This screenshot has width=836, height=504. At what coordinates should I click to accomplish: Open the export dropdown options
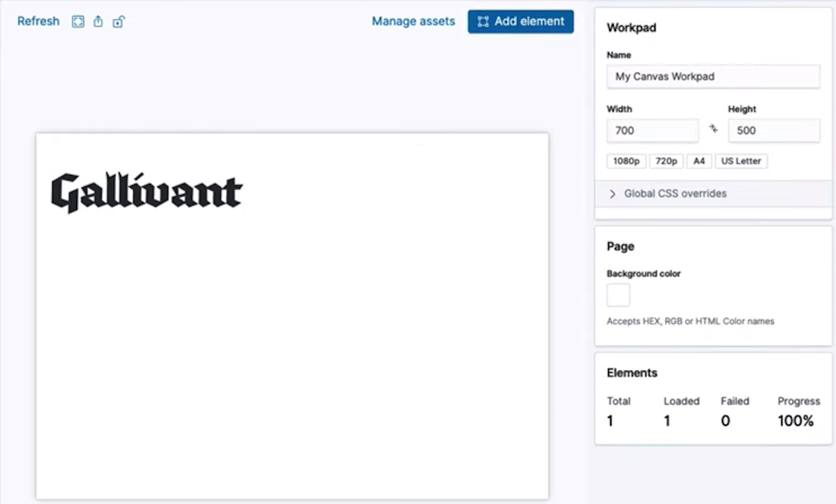(x=98, y=21)
